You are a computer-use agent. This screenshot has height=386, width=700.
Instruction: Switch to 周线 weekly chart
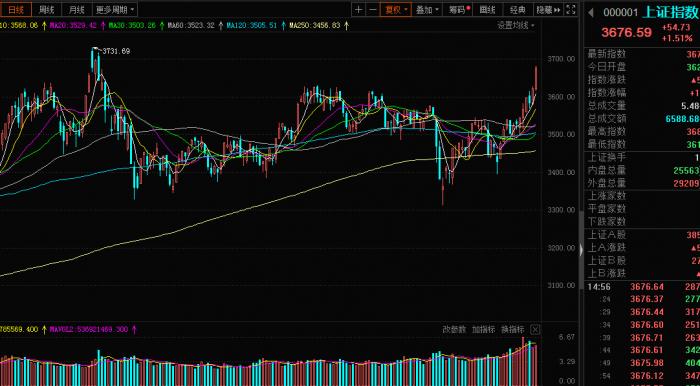(47, 9)
